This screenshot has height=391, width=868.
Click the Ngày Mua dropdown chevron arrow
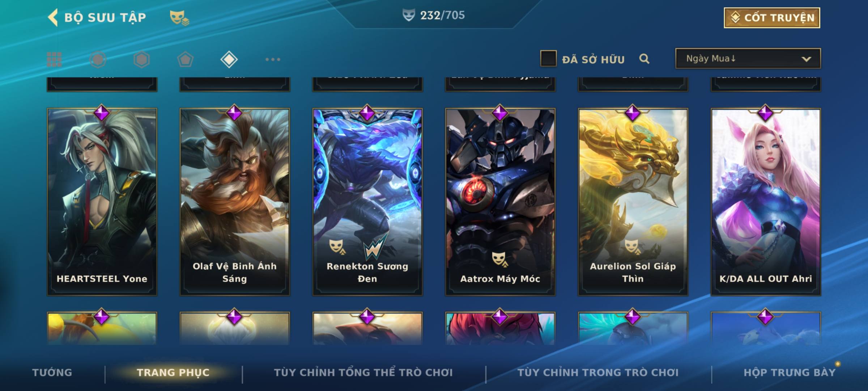[806, 59]
